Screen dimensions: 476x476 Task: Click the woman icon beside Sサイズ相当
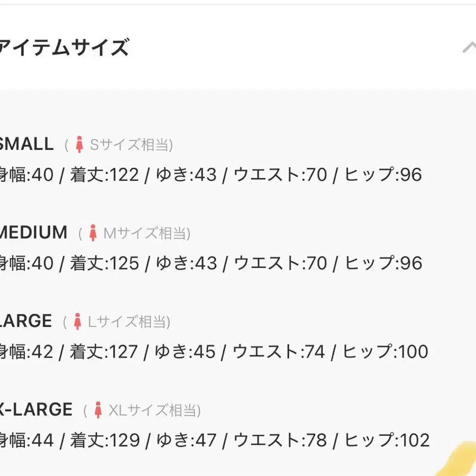pyautogui.click(x=79, y=144)
